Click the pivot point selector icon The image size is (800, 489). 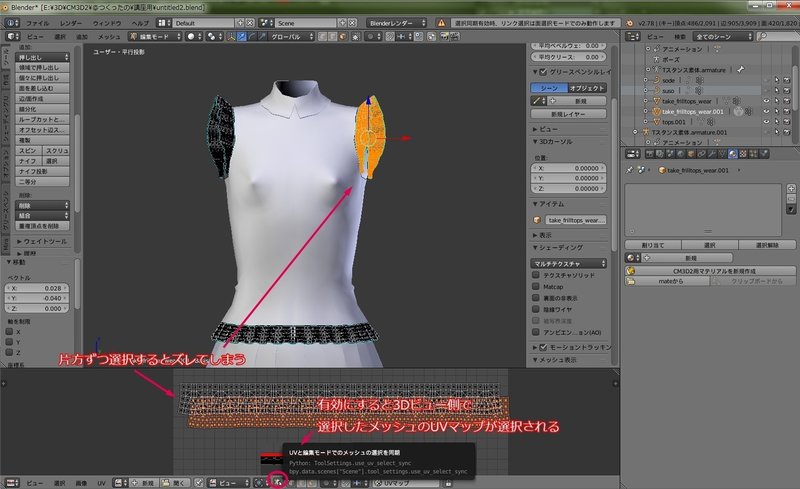pyautogui.click(x=213, y=37)
